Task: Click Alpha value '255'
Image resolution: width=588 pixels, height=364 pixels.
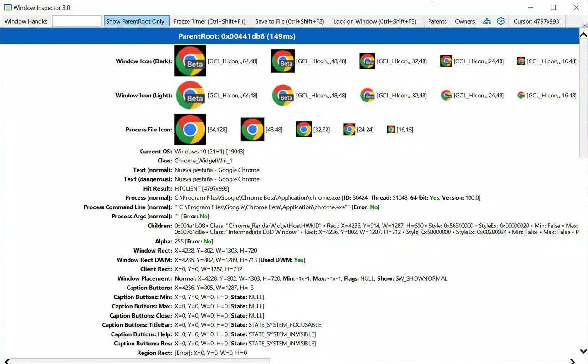Action: click(x=179, y=241)
